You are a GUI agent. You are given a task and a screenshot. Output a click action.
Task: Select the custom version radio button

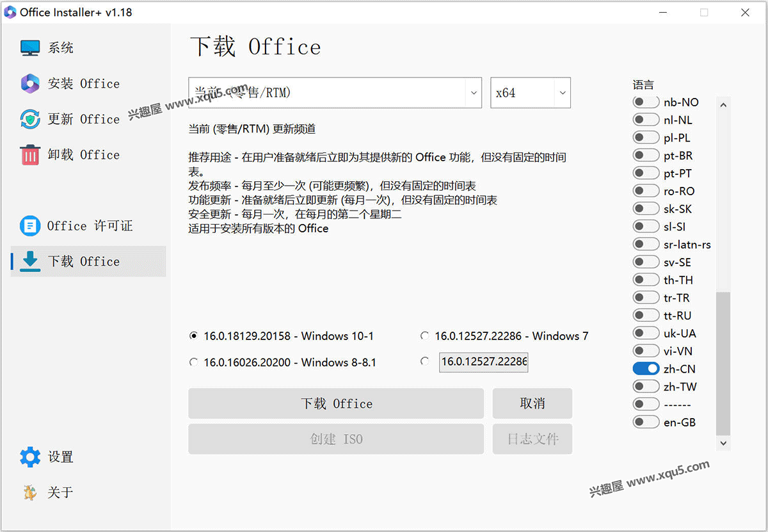click(x=424, y=362)
